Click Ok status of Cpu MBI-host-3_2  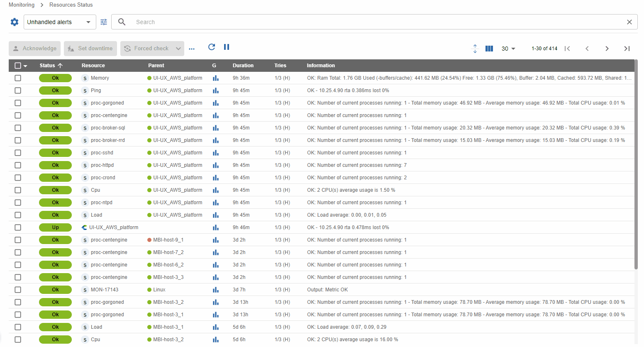pos(55,340)
